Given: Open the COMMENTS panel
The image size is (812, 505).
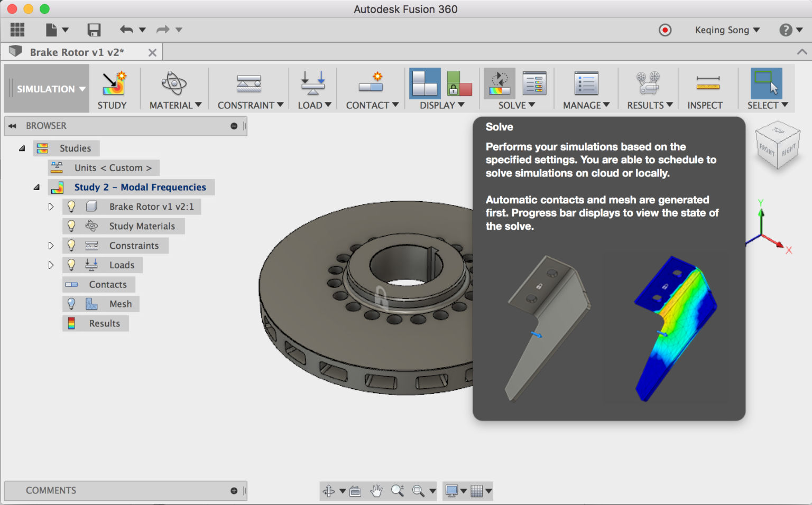Looking at the screenshot, I should coord(51,491).
